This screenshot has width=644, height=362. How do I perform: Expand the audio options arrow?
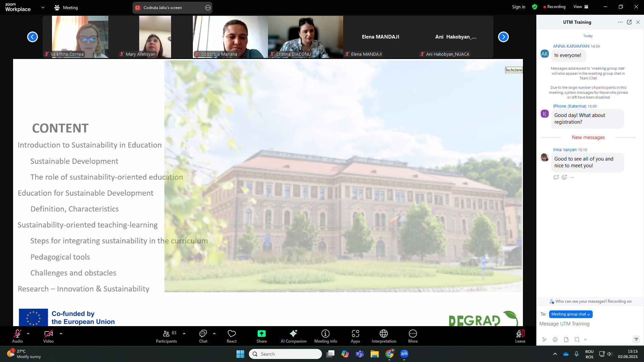(28, 334)
